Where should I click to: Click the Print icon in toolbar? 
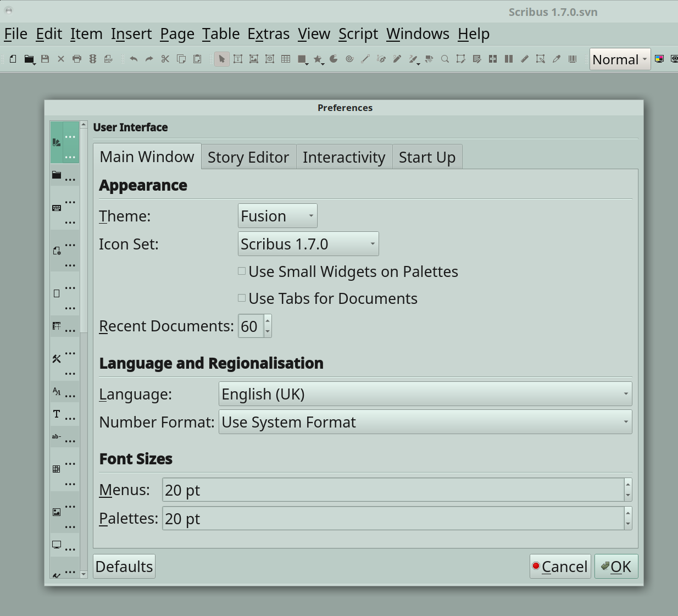click(77, 59)
